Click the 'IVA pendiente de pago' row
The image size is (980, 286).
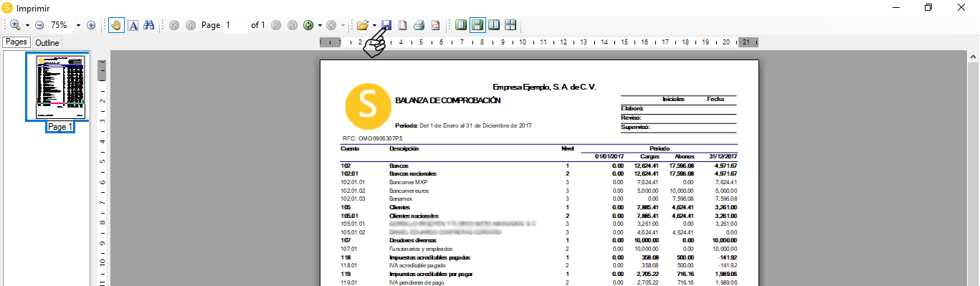pyautogui.click(x=539, y=282)
